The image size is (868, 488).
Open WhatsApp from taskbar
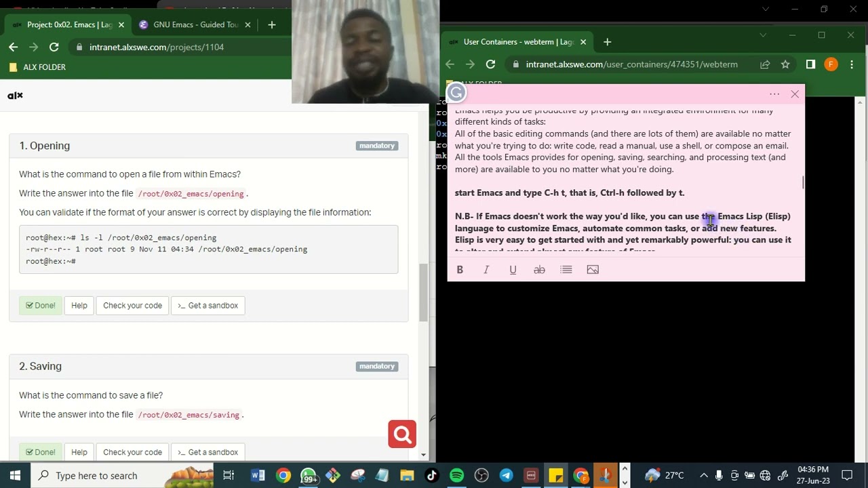pyautogui.click(x=309, y=476)
